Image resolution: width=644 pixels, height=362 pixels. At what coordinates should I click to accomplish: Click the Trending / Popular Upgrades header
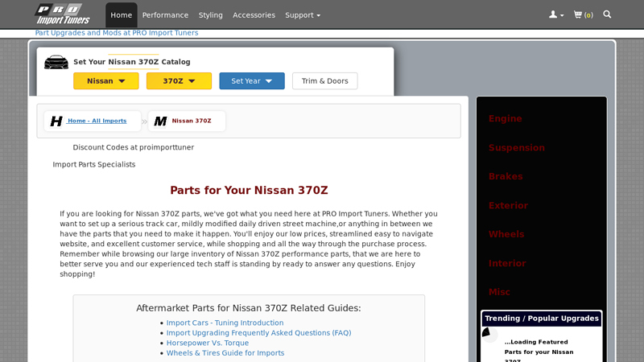pos(541,319)
